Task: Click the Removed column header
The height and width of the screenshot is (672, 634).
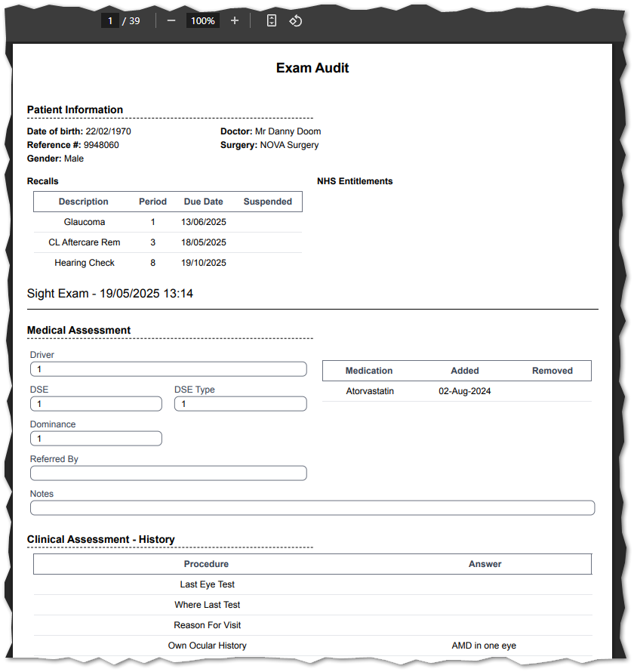Action: 552,371
